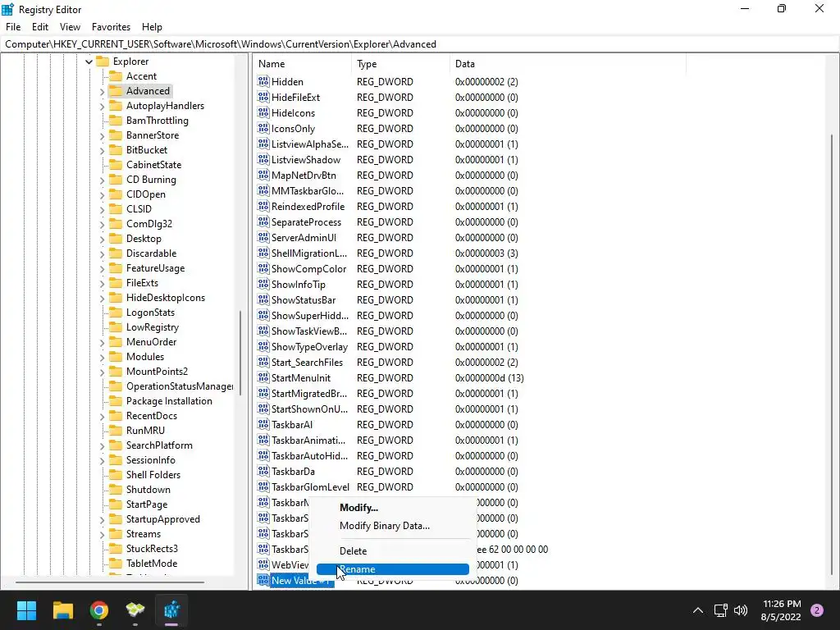
Task: Click the ShowInfoTip DWORD icon
Action: (x=263, y=284)
